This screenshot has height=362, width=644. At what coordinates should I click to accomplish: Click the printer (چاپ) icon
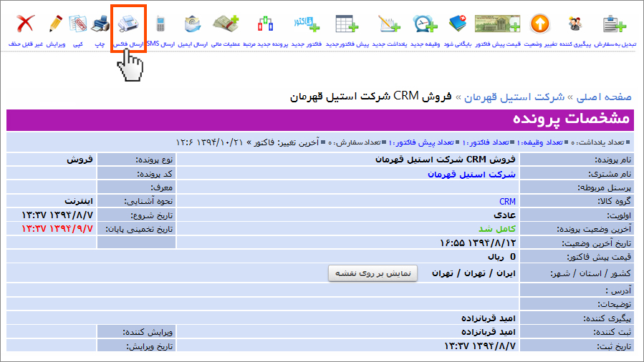click(x=100, y=24)
